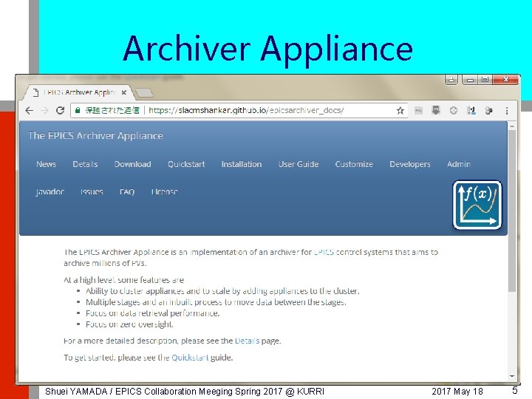The height and width of the screenshot is (399, 532).
Task: Open the News menu item
Action: [x=46, y=164]
